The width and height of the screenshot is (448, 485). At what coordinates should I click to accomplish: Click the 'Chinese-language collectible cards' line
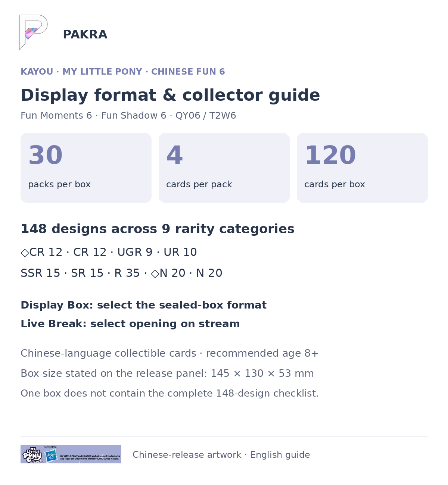click(169, 353)
